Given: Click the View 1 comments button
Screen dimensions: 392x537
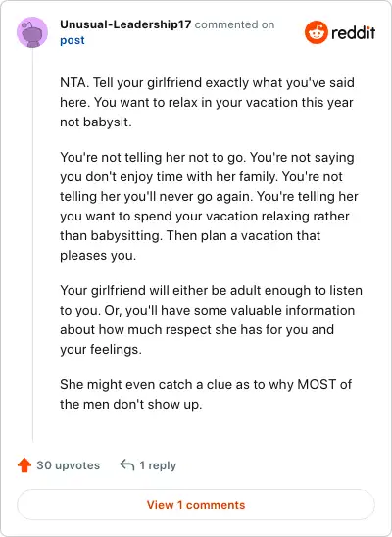Looking at the screenshot, I should click(x=196, y=505).
